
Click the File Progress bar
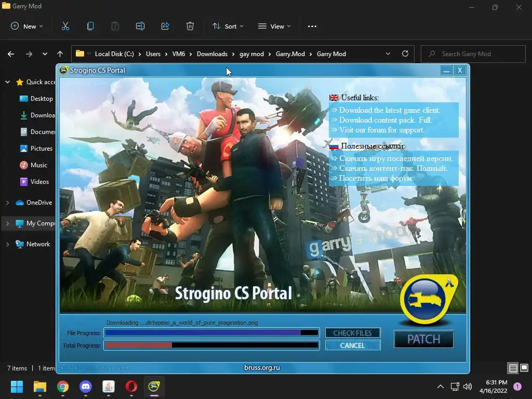click(x=212, y=333)
